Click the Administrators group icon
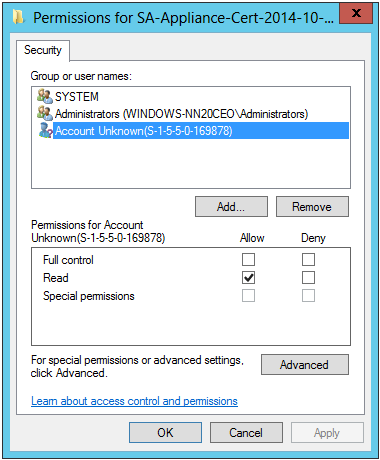The width and height of the screenshot is (380, 460). (45, 113)
